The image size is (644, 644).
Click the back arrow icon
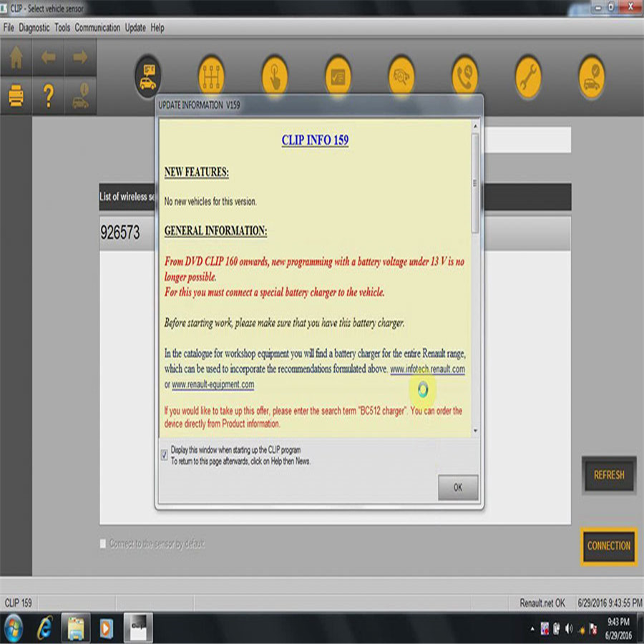coord(48,57)
